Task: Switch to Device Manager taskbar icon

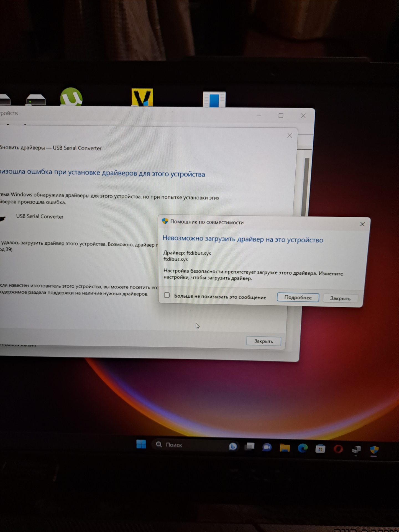Action: point(356,449)
